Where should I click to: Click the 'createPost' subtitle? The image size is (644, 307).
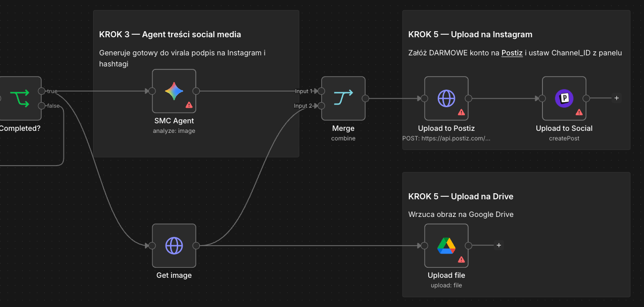564,138
